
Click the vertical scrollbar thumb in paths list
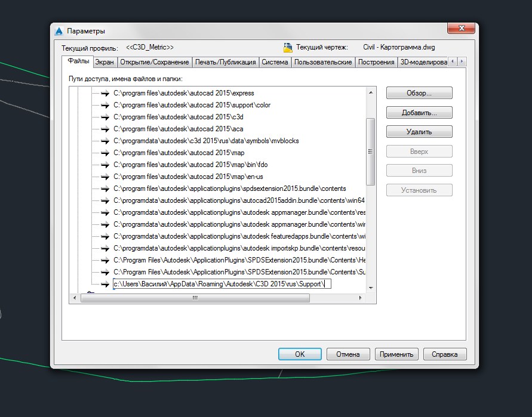point(371,152)
